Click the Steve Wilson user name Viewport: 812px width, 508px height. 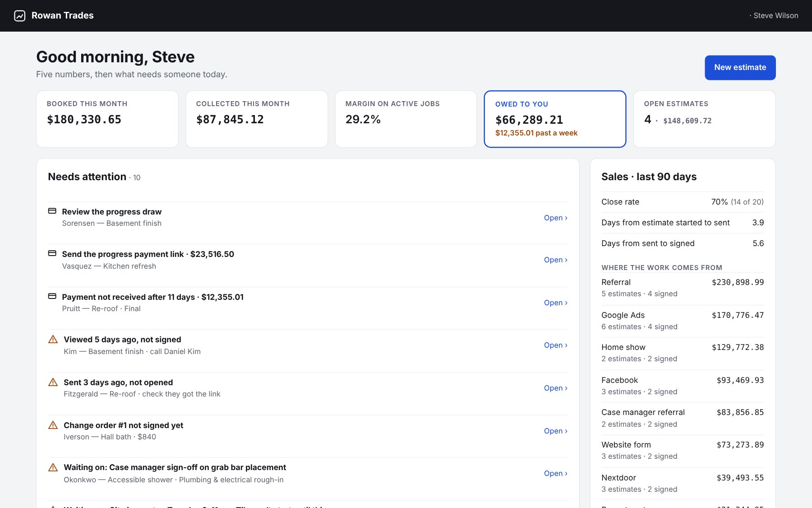[x=776, y=16]
